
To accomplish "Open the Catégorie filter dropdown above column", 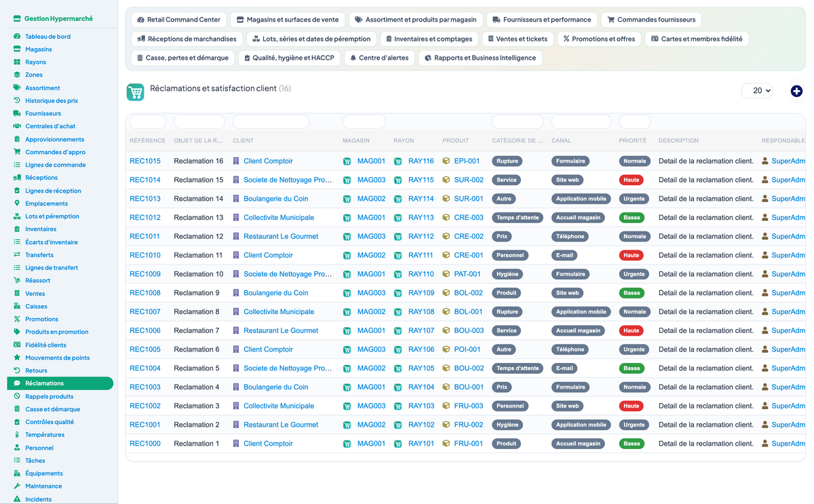I will coord(518,122).
